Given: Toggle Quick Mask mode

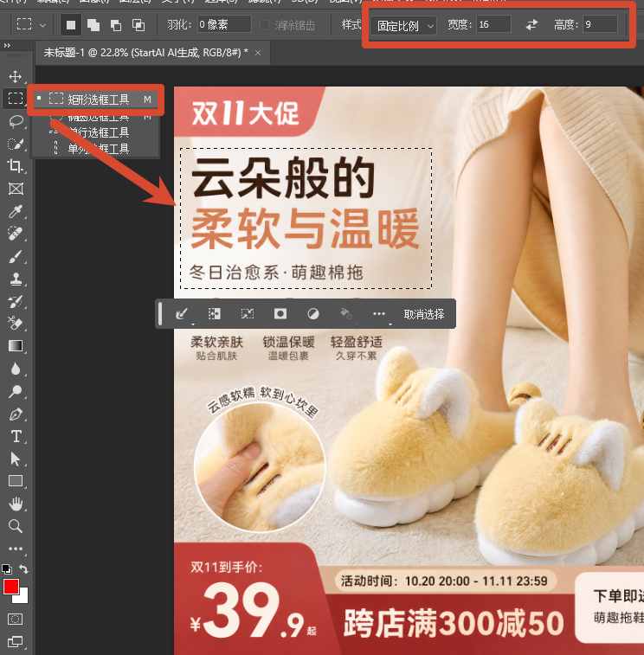Looking at the screenshot, I should 16,619.
